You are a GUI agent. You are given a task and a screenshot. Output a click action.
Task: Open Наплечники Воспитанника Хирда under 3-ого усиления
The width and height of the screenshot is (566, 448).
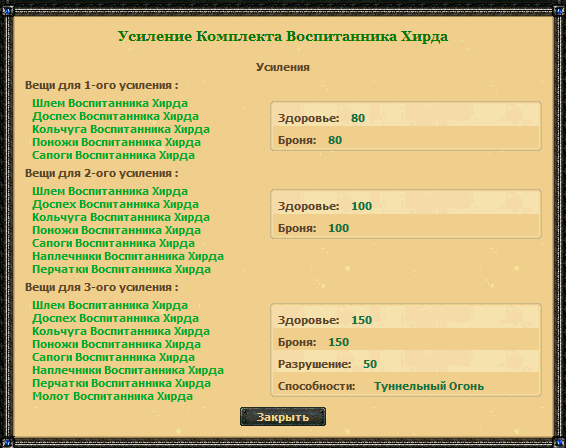click(128, 370)
